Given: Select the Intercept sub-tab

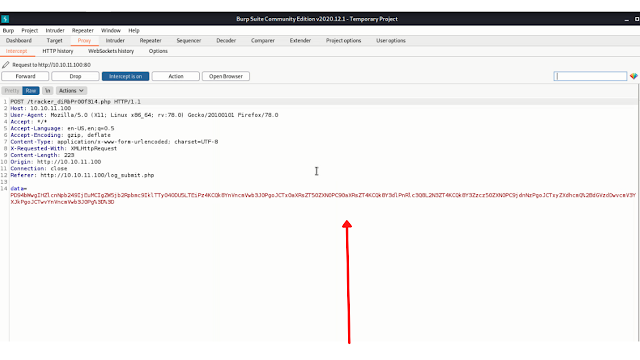Looking at the screenshot, I should point(16,51).
